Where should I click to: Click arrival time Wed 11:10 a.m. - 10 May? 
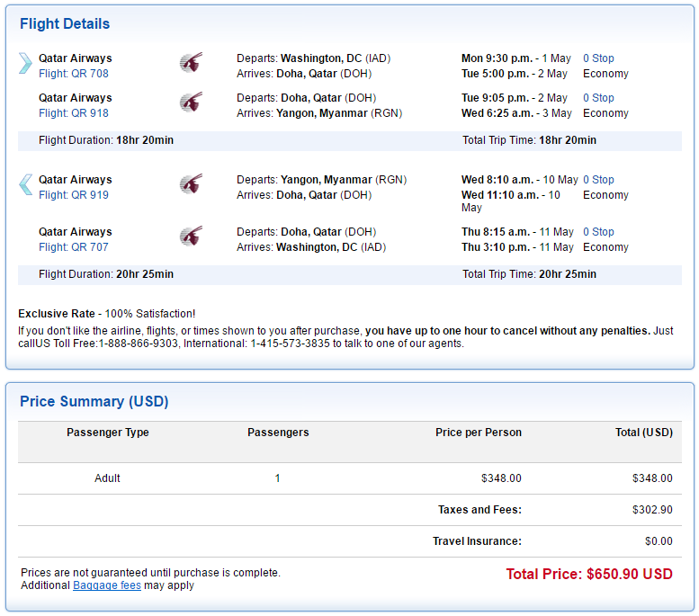510,201
